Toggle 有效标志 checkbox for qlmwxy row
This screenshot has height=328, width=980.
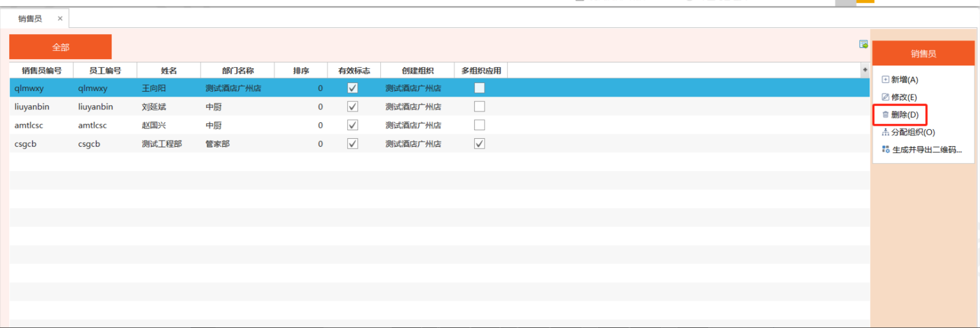pyautogui.click(x=352, y=88)
